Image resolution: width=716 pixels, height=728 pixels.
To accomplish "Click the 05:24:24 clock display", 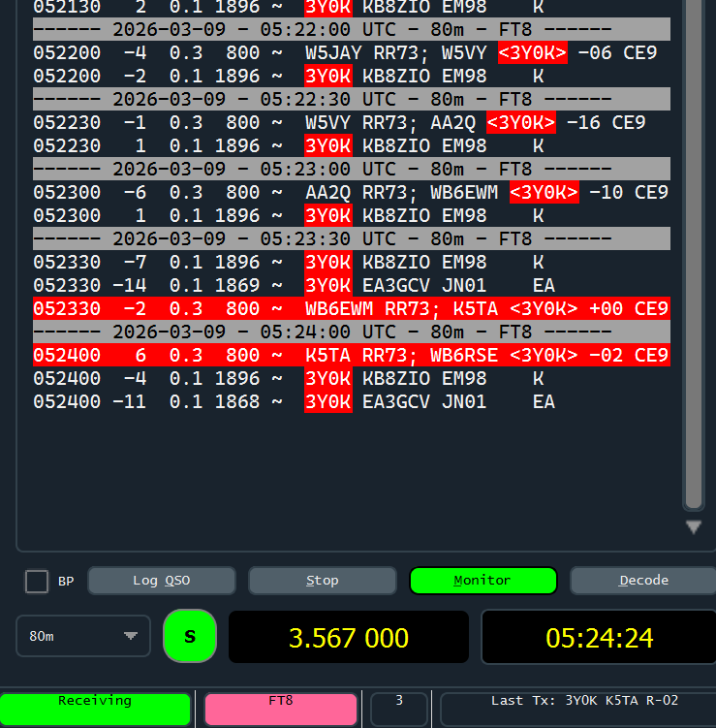I will [599, 637].
